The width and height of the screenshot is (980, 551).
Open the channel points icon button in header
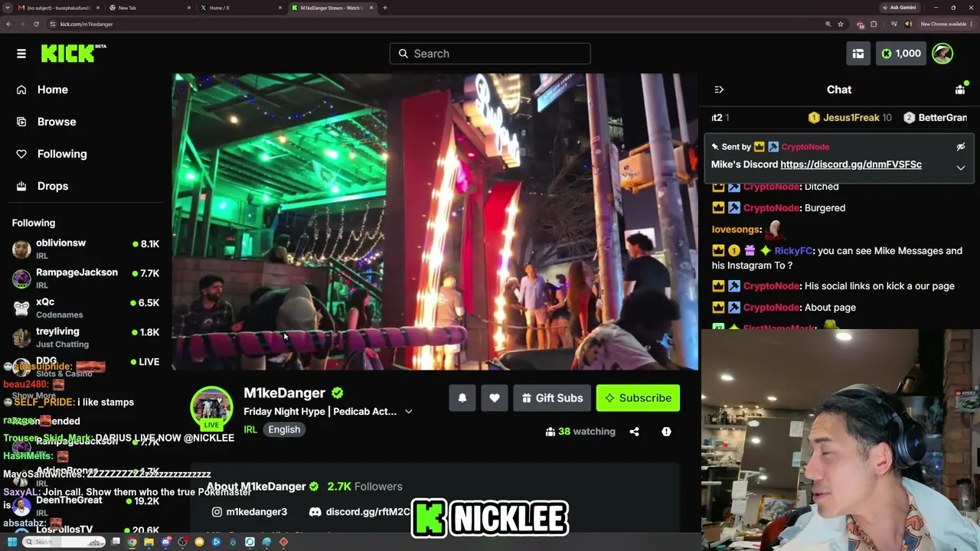pos(858,54)
